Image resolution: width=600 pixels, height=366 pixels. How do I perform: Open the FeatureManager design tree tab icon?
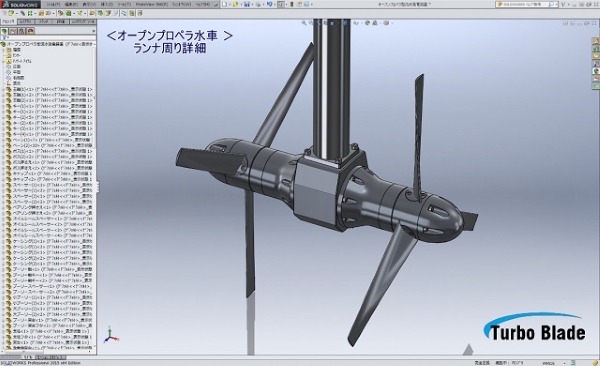(x=5, y=31)
